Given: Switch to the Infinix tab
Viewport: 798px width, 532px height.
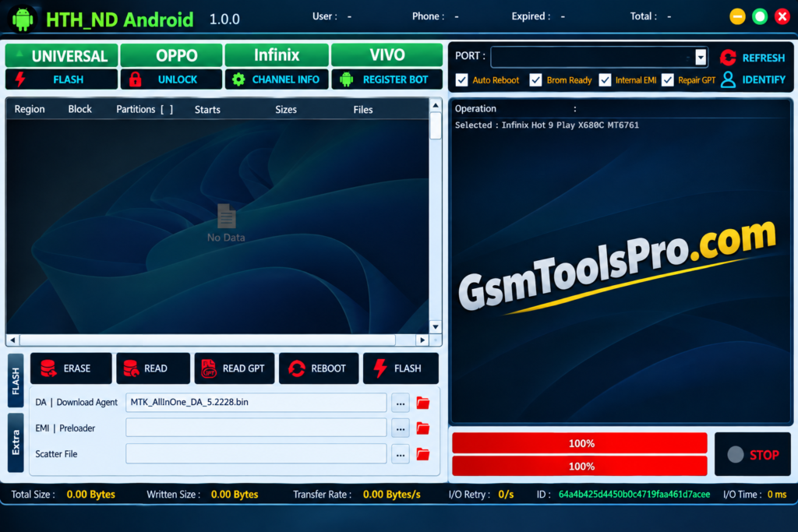Looking at the screenshot, I should (277, 55).
